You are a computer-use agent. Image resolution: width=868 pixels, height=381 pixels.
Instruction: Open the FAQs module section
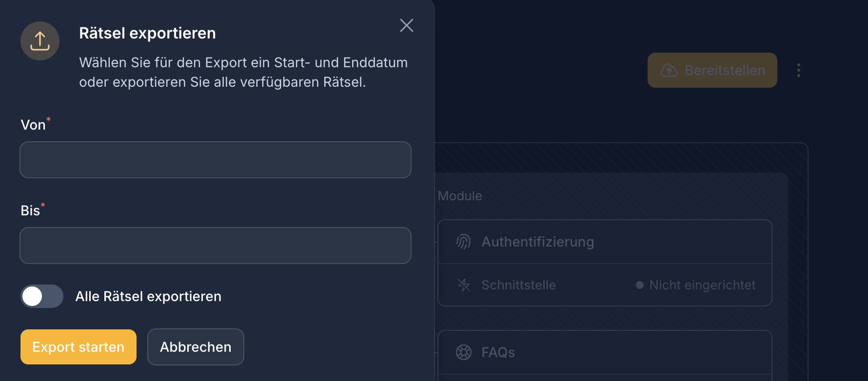[498, 352]
